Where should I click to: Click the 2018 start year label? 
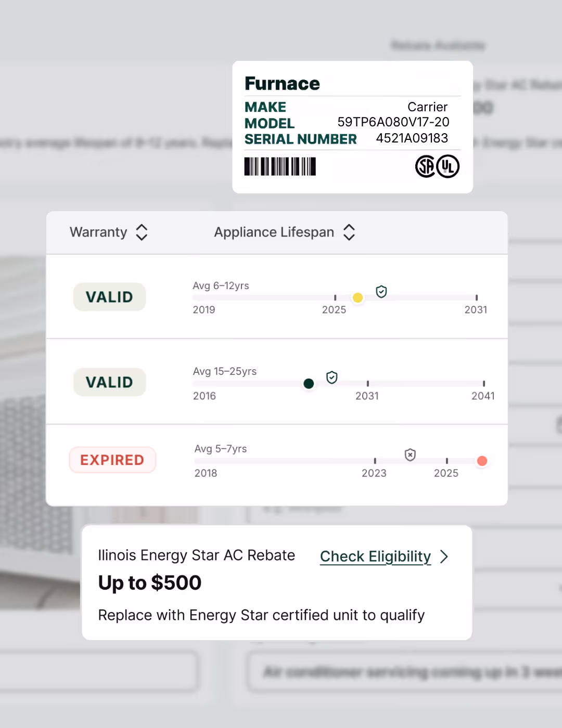tap(206, 473)
